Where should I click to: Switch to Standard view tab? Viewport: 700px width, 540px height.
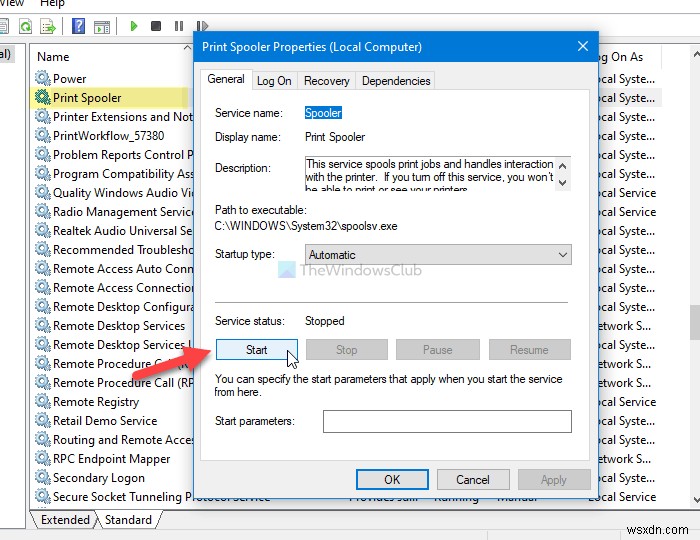click(128, 520)
